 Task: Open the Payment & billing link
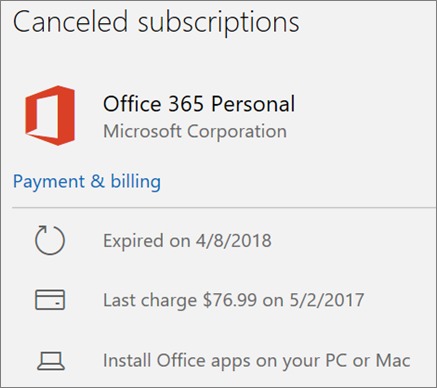coord(87,182)
